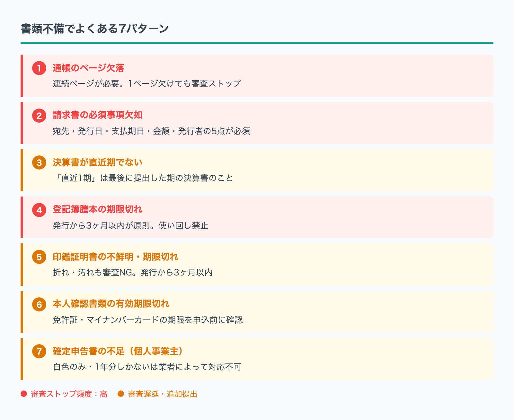
Task: Click the number 1 badge beside 通帳のページ欠落
Action: [39, 68]
